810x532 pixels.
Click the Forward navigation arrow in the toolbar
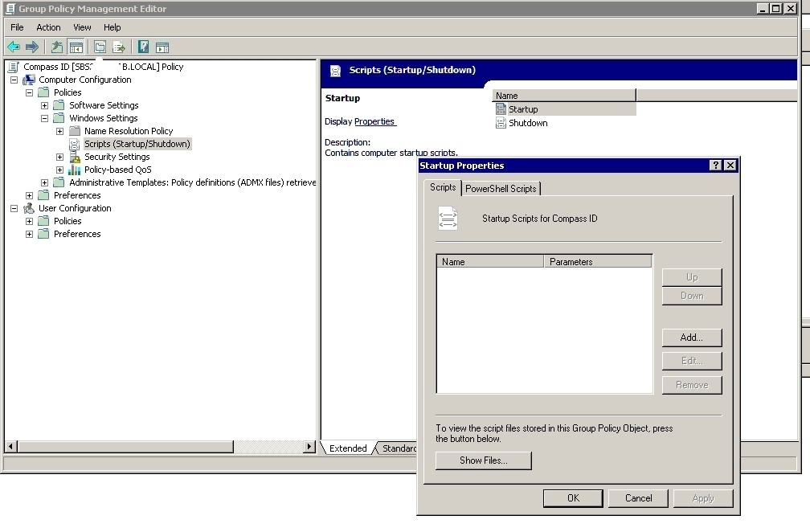pyautogui.click(x=31, y=47)
